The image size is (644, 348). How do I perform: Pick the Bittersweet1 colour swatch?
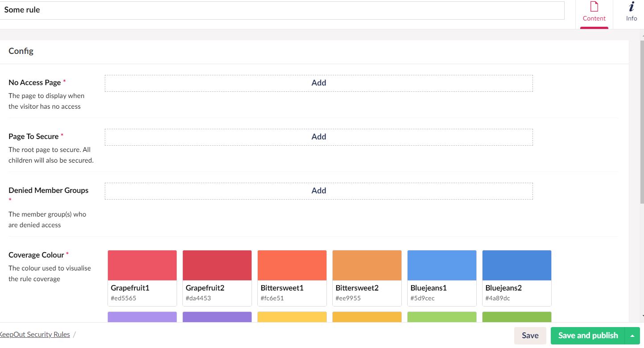tap(292, 278)
